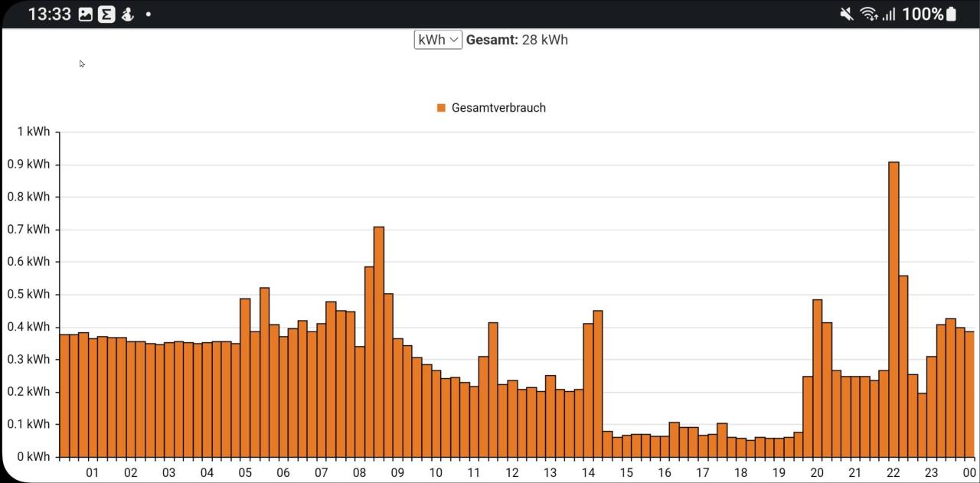This screenshot has height=483, width=980.
Task: Tap the notification dot indicator in status bar
Action: pyautogui.click(x=148, y=15)
